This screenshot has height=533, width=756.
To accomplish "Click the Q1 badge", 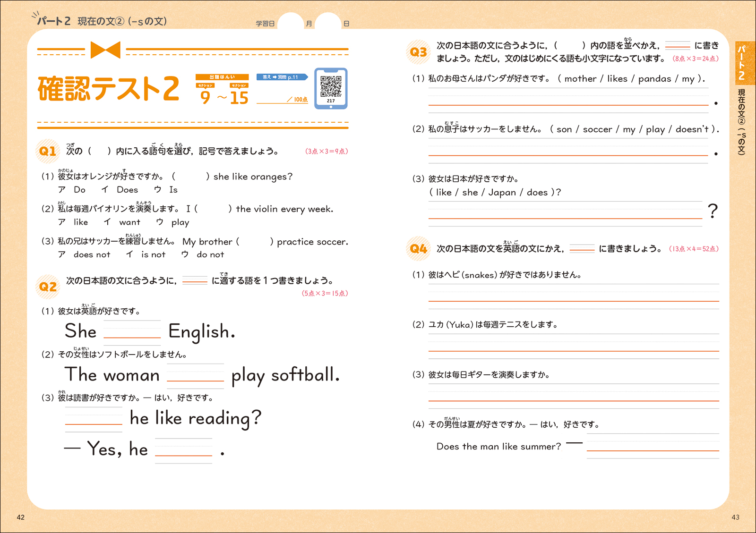I will (48, 151).
